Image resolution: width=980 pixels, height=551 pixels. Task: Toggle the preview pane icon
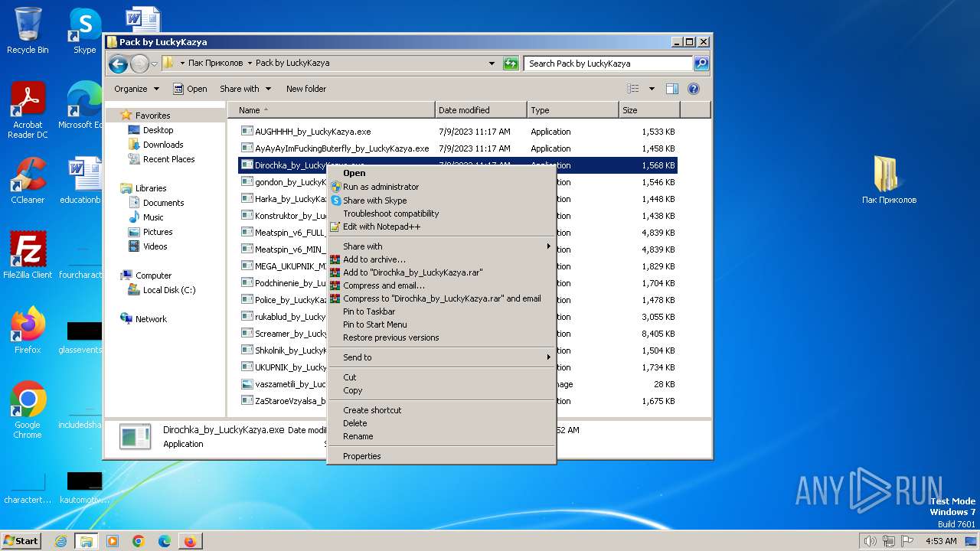pyautogui.click(x=671, y=89)
